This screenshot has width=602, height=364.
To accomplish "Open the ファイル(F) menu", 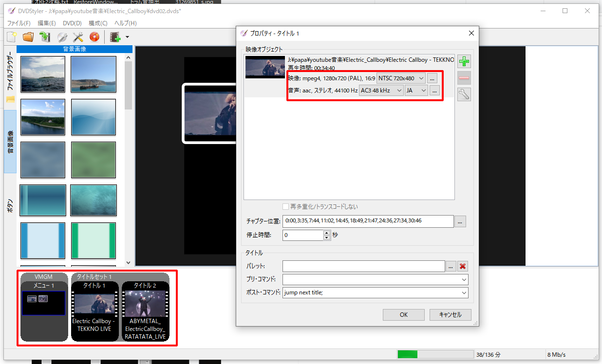I will tap(19, 23).
